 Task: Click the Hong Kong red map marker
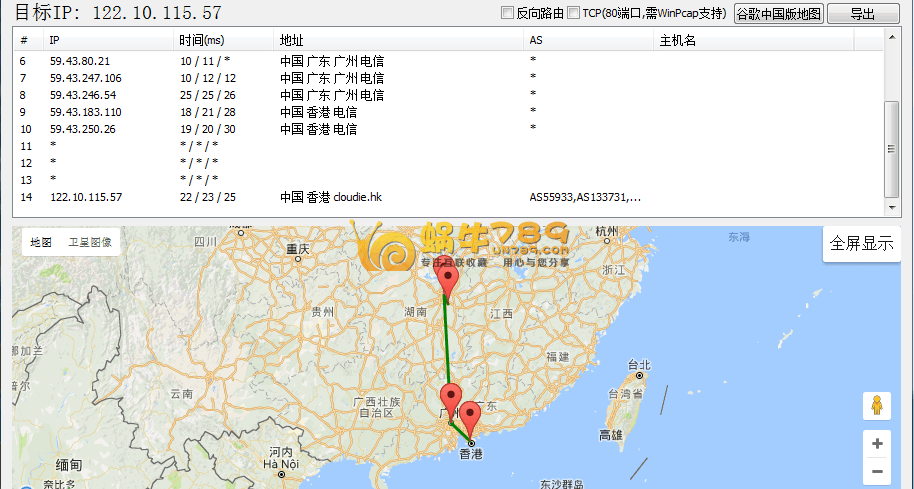[470, 416]
